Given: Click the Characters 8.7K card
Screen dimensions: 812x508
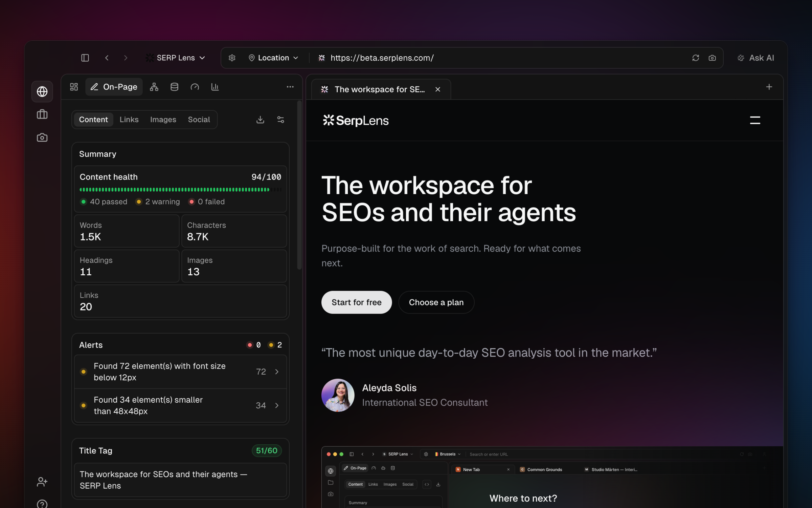Looking at the screenshot, I should pyautogui.click(x=234, y=231).
